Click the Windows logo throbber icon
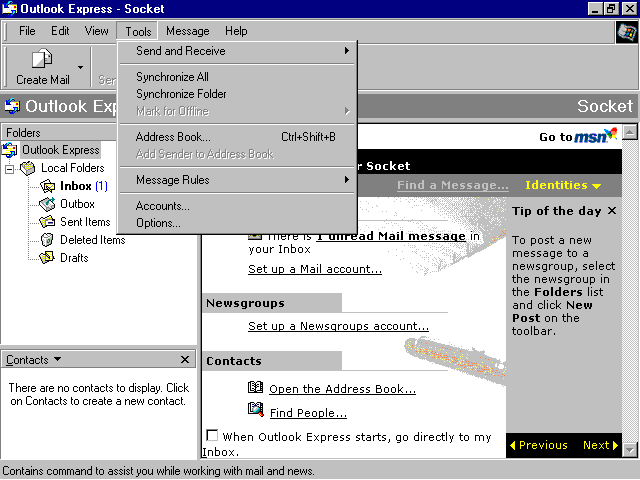Image resolution: width=640 pixels, height=480 pixels. (627, 32)
